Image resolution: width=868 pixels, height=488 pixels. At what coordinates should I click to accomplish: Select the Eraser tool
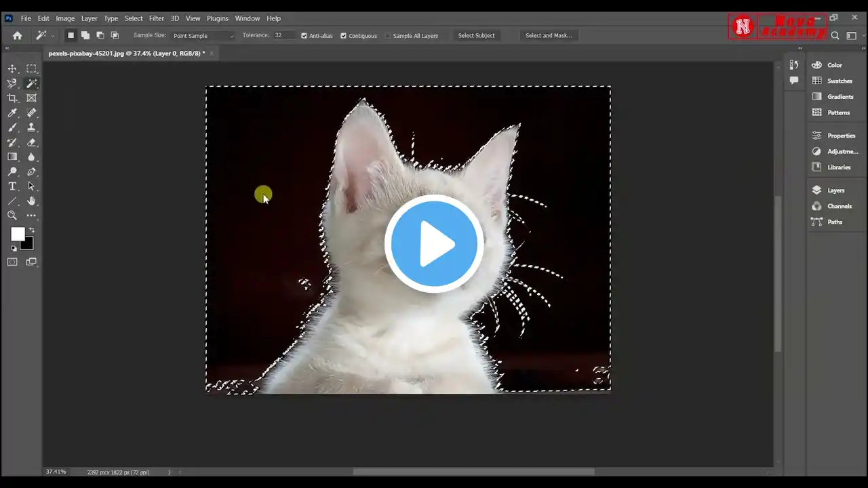(x=31, y=142)
